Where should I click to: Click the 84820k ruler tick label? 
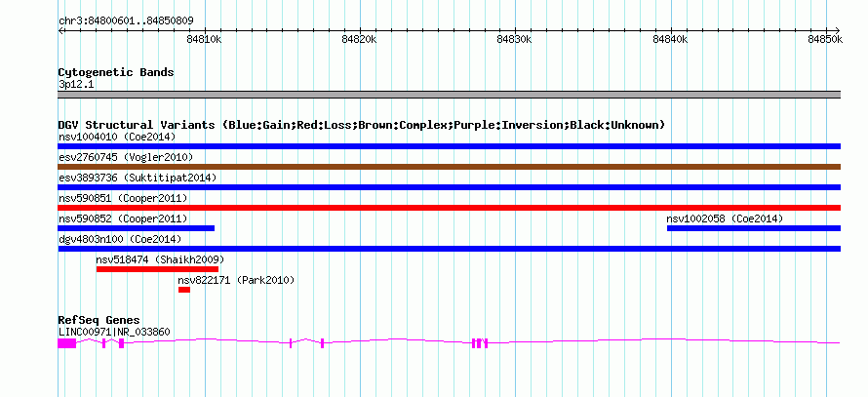click(359, 39)
